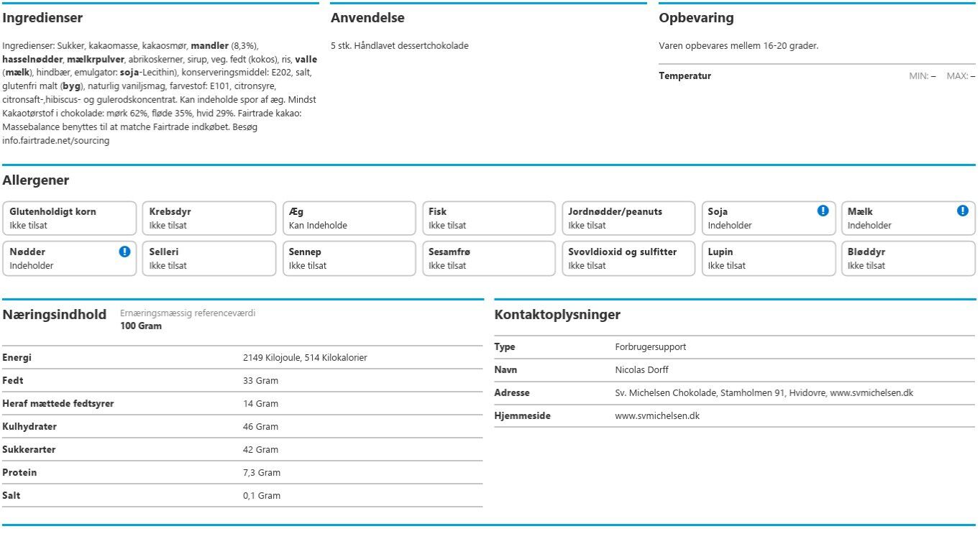Click the Ingredienser section heading
The width and height of the screenshot is (980, 534).
pyautogui.click(x=42, y=18)
